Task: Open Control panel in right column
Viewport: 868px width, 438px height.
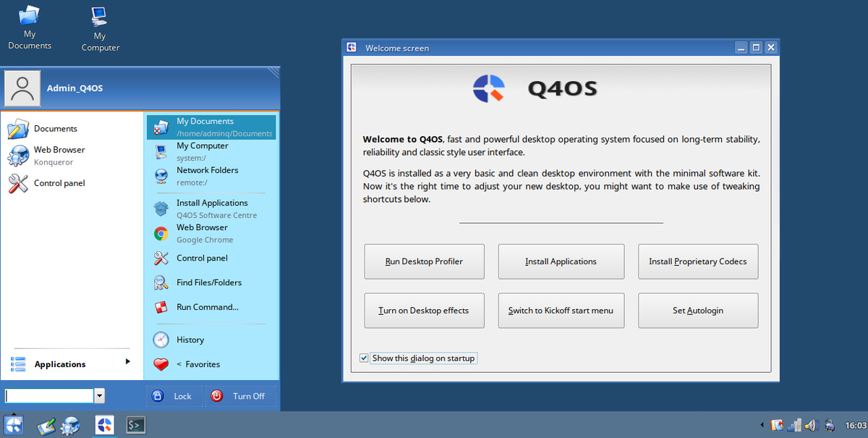Action: (211, 258)
